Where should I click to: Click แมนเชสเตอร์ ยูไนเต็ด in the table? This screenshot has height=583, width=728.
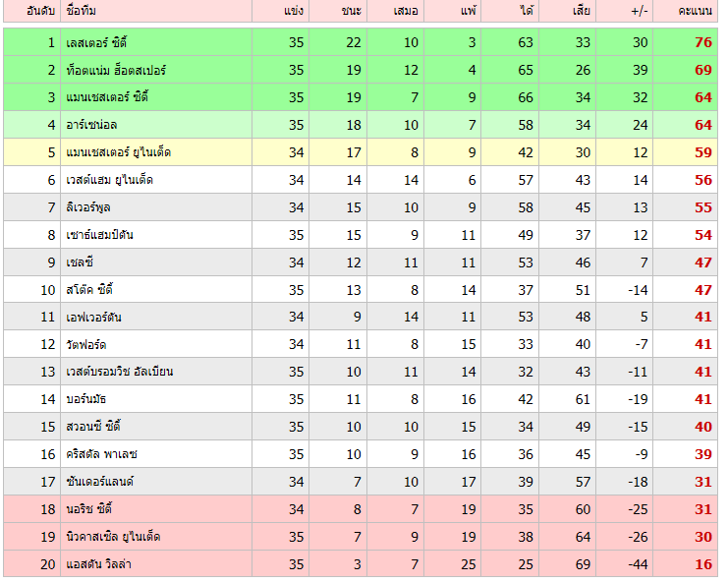pos(118,152)
